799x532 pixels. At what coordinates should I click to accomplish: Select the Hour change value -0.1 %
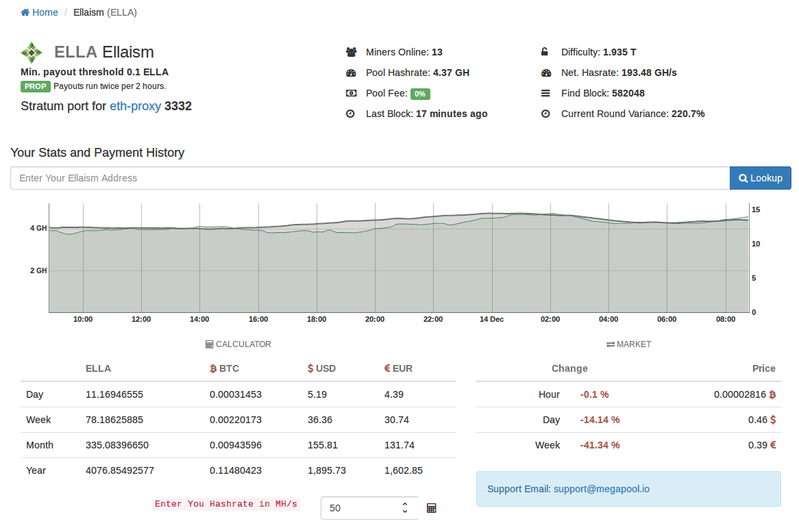(594, 394)
